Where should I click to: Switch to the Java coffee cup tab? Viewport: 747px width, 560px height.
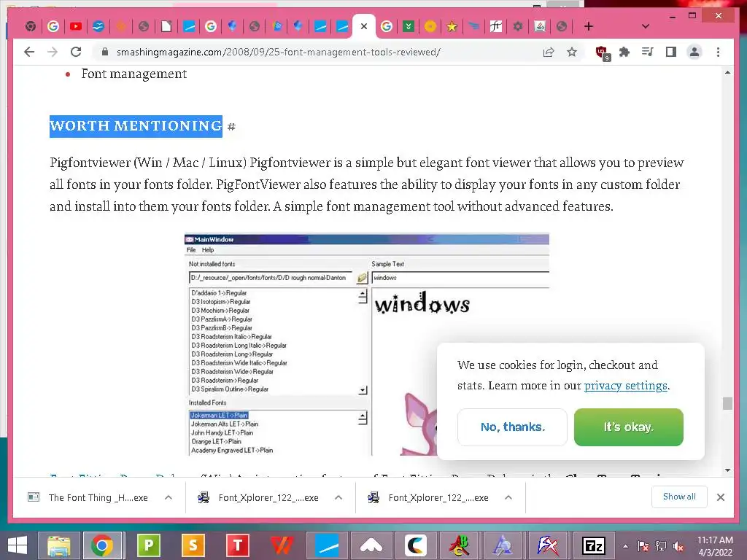pos(539,26)
